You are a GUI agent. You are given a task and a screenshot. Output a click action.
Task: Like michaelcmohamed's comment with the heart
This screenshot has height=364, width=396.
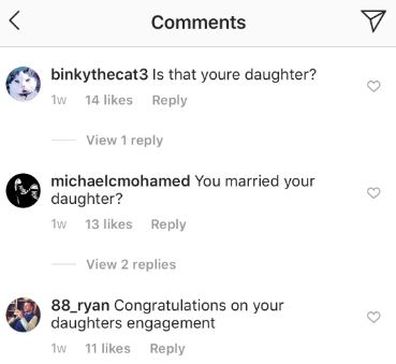pos(373,193)
